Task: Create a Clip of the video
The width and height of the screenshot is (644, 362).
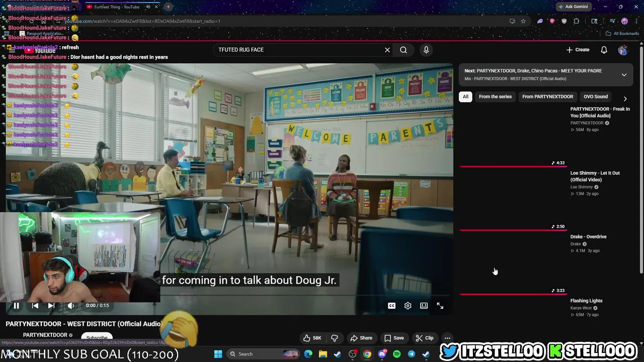Action: click(424, 338)
